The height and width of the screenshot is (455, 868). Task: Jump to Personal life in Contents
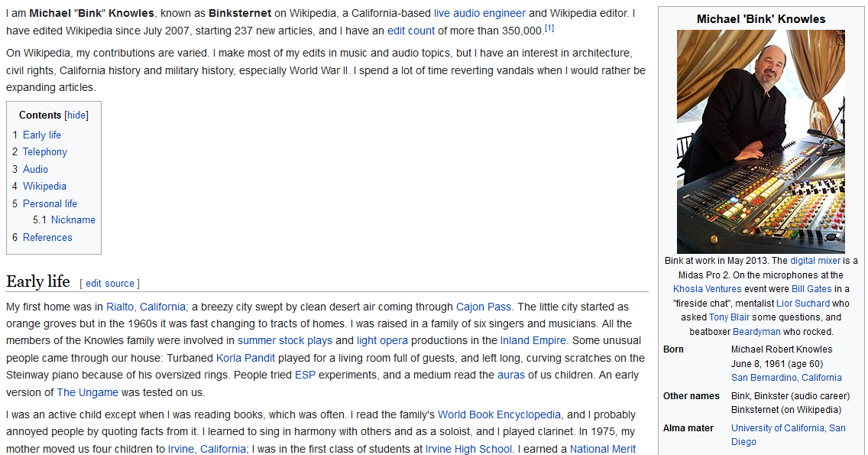[x=50, y=204]
